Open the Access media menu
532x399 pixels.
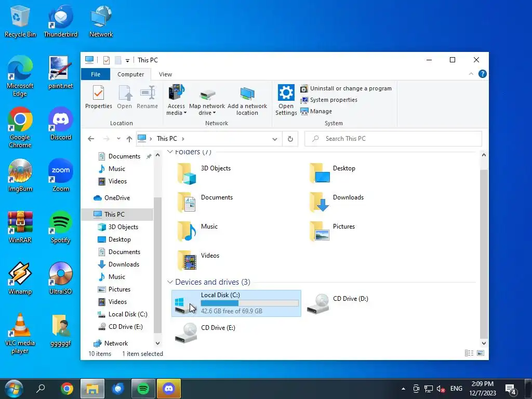click(x=176, y=100)
